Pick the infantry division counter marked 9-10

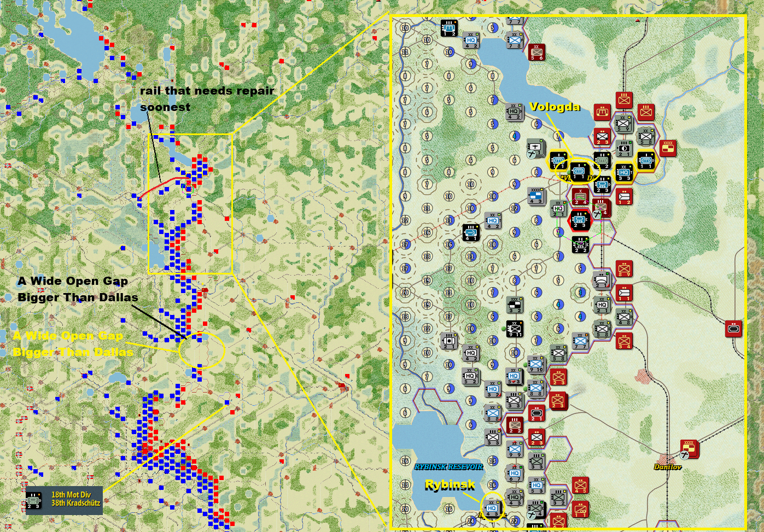[536, 364]
